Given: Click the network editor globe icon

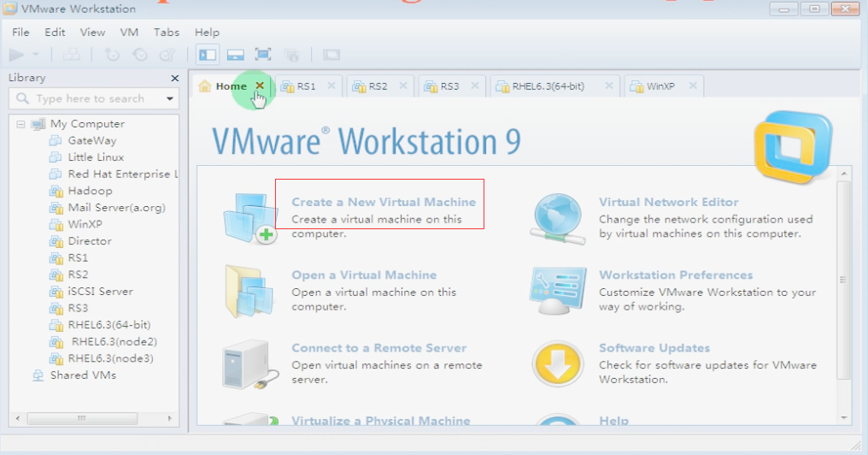Looking at the screenshot, I should pos(558,218).
